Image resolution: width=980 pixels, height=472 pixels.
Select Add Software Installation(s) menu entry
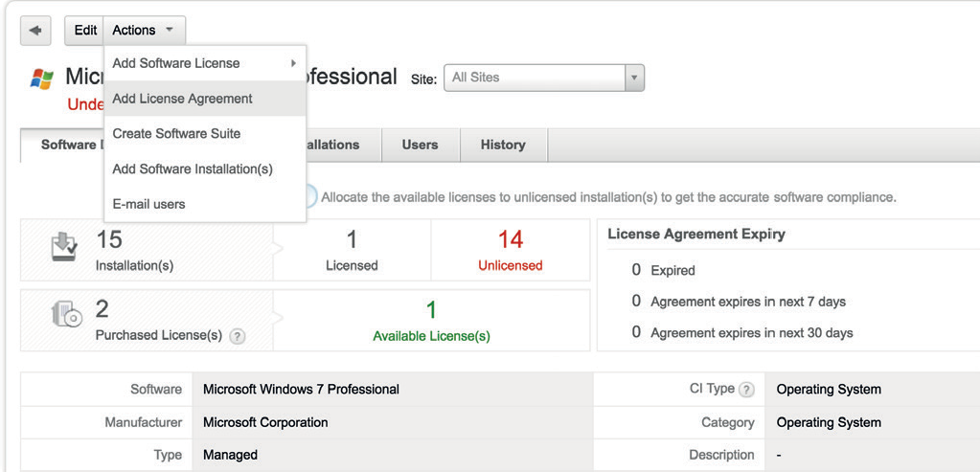point(193,169)
